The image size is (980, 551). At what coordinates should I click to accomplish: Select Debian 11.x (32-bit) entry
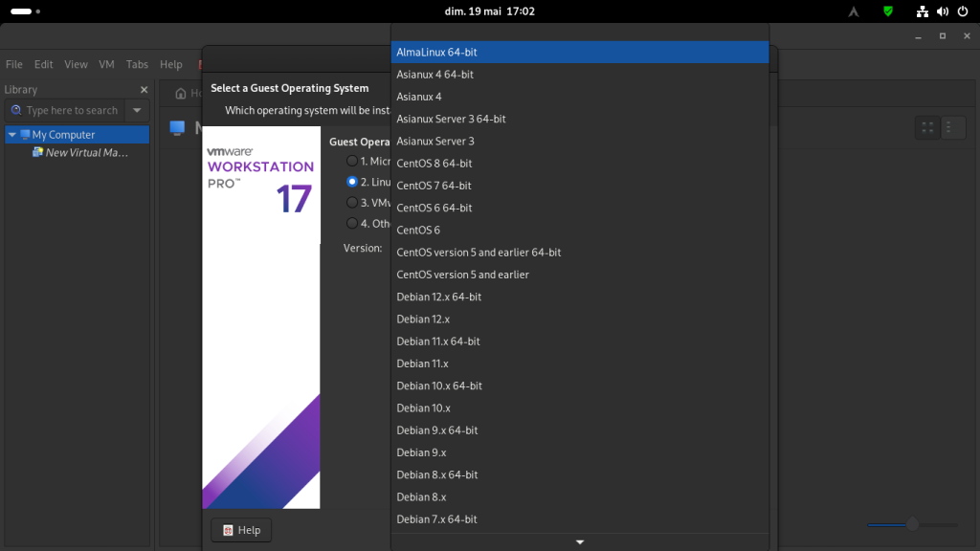[579, 364]
